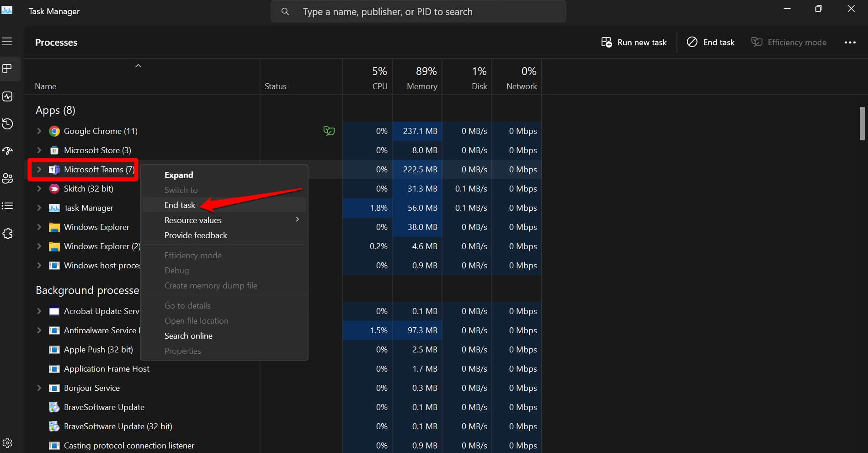
Task: Expand the Microsoft Store process group
Action: 39,150
